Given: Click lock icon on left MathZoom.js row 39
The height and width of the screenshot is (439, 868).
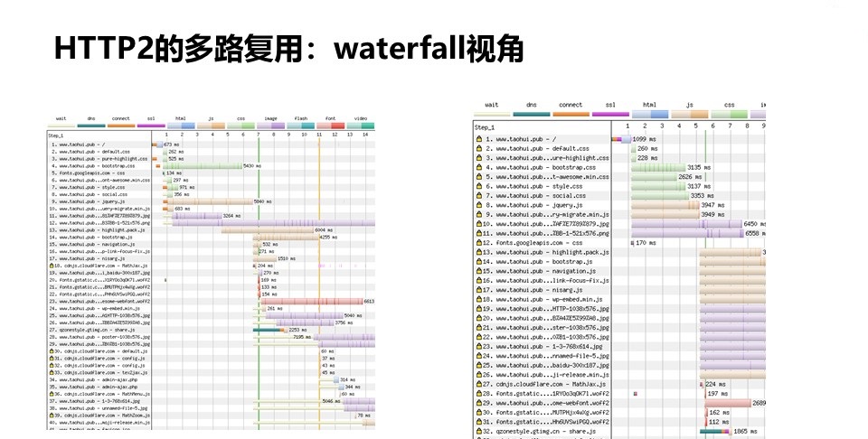Looking at the screenshot, I should tap(52, 416).
